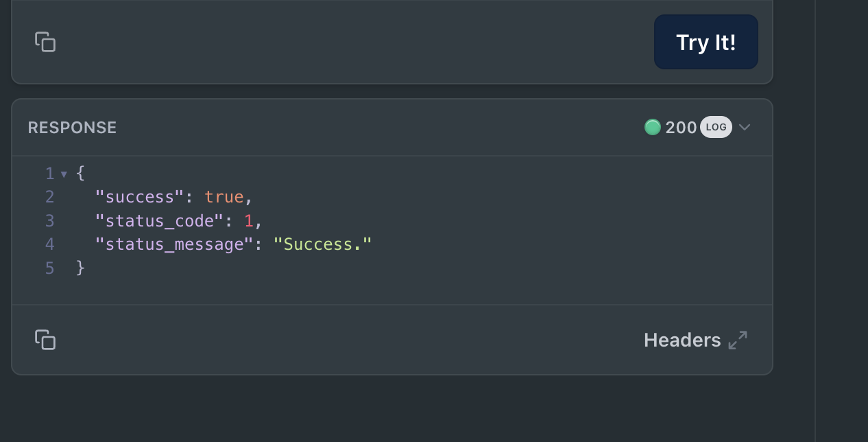The height and width of the screenshot is (442, 868).
Task: Click line number 5 in gutter
Action: pyautogui.click(x=49, y=268)
